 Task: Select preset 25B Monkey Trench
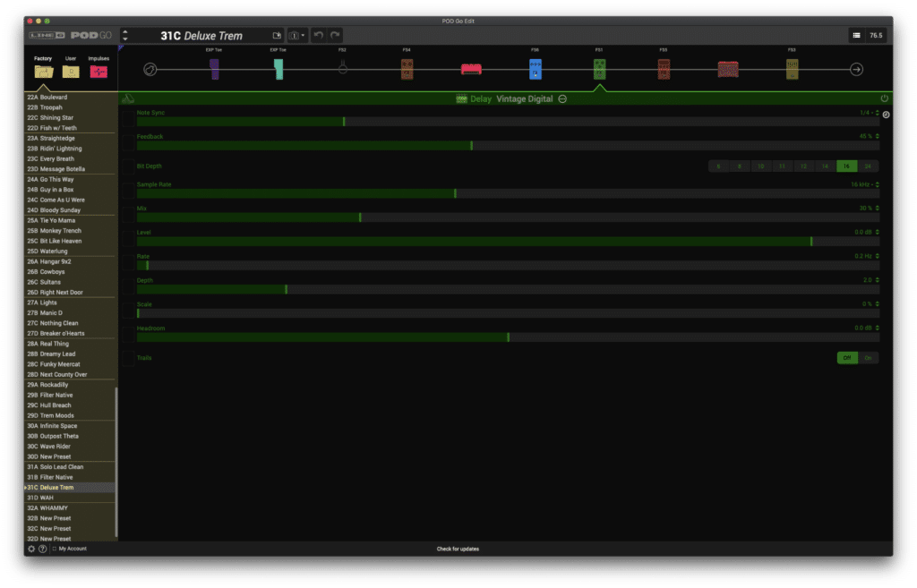[70, 231]
